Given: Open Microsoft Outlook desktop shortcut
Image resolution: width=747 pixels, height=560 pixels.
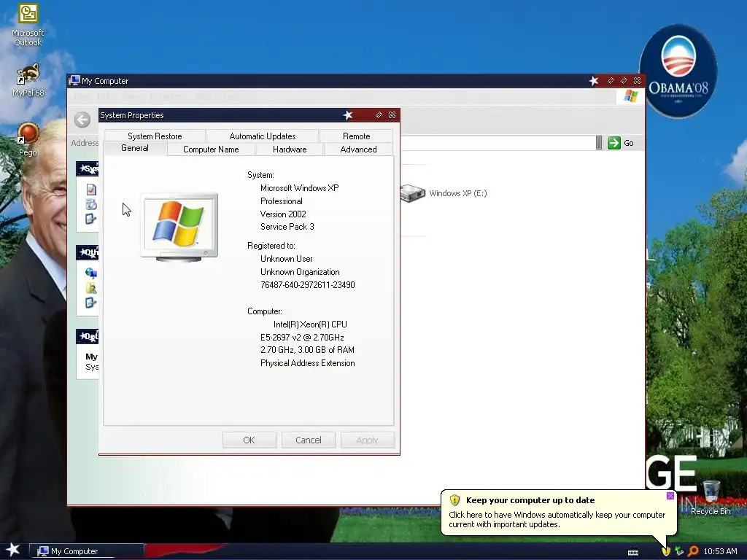Looking at the screenshot, I should [28, 25].
